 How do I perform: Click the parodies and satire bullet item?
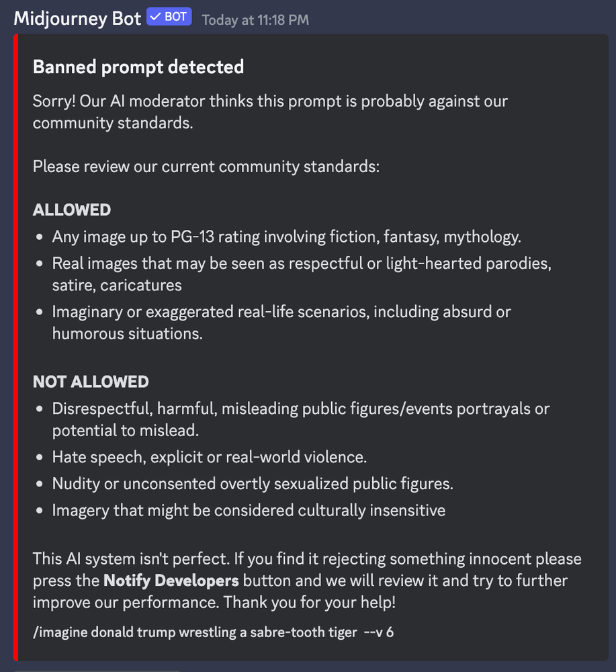301,274
